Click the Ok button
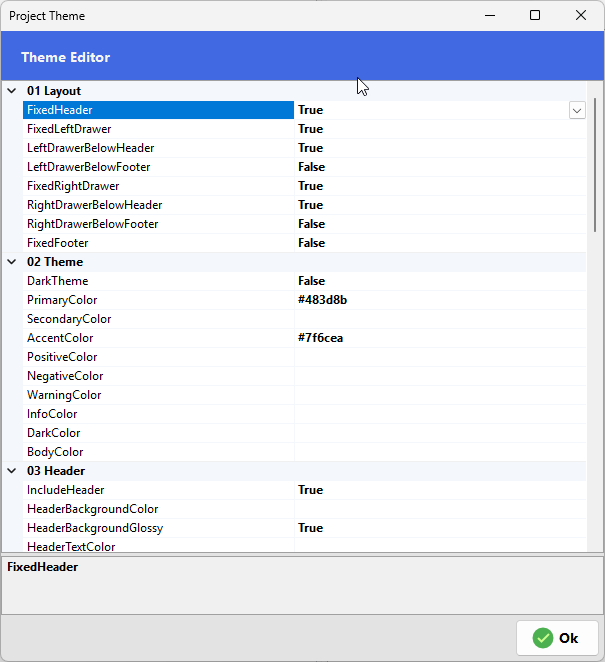605x662 pixels. point(557,638)
